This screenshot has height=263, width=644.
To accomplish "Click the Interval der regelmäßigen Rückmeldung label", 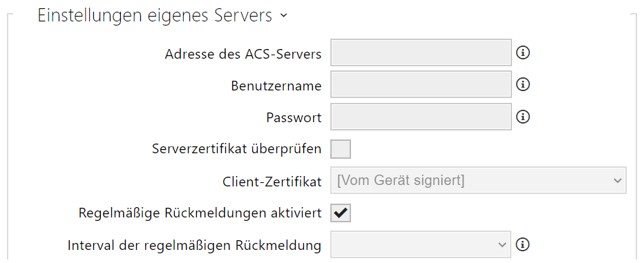I will [x=194, y=245].
